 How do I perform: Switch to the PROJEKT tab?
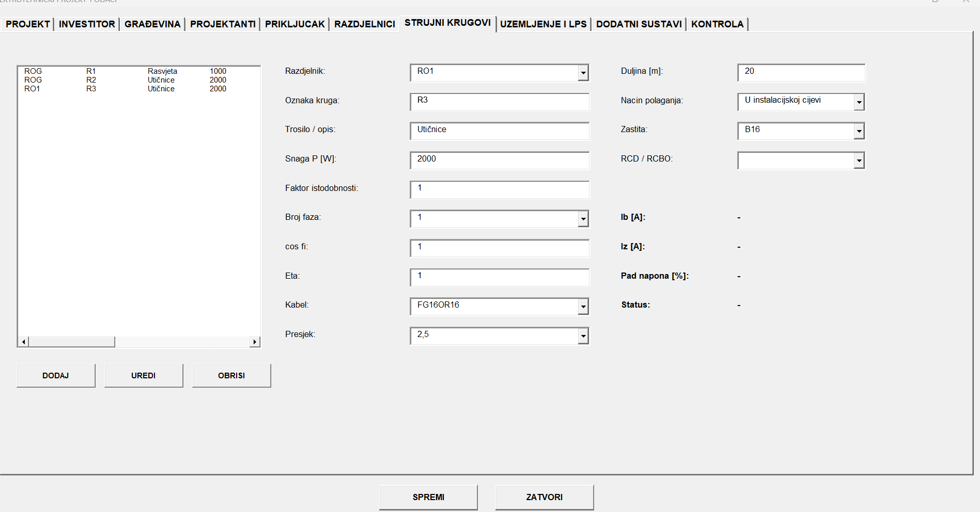[27, 24]
